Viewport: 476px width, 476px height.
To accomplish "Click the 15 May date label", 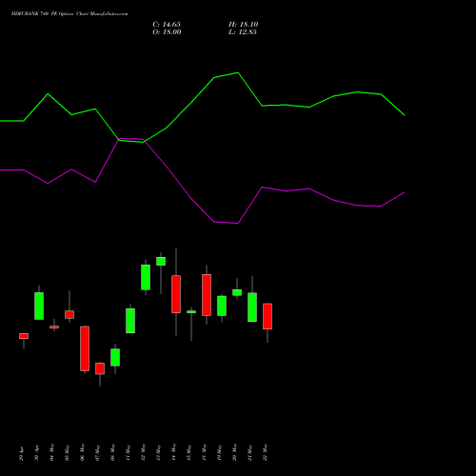I will pos(189,452).
